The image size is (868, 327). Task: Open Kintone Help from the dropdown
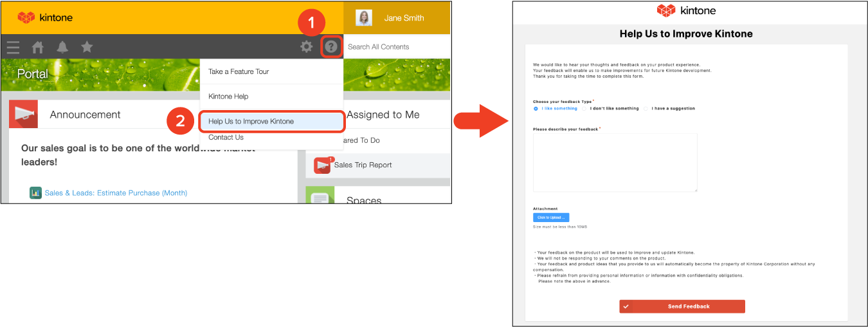click(228, 97)
